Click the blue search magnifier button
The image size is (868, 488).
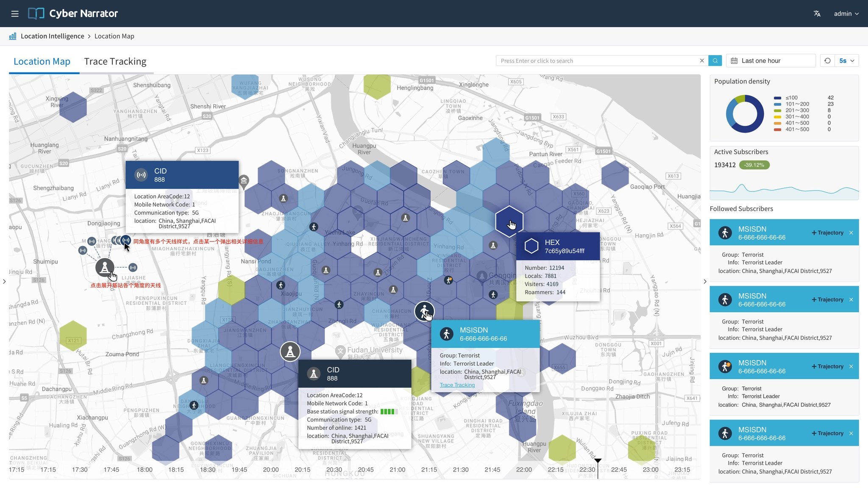tap(715, 61)
